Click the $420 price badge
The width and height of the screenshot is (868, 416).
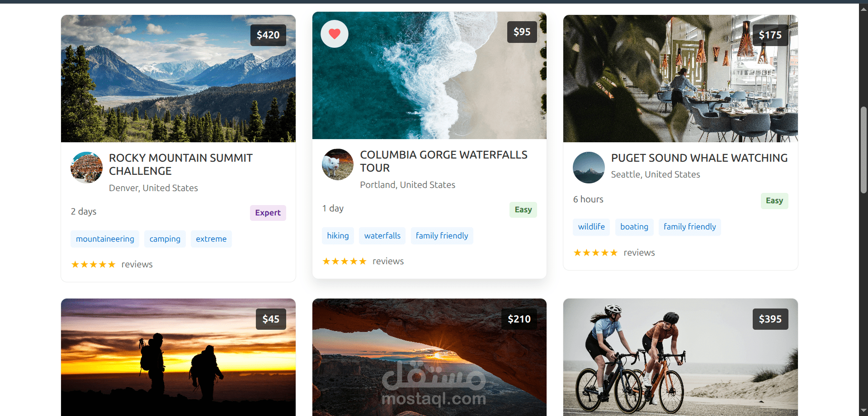click(268, 35)
